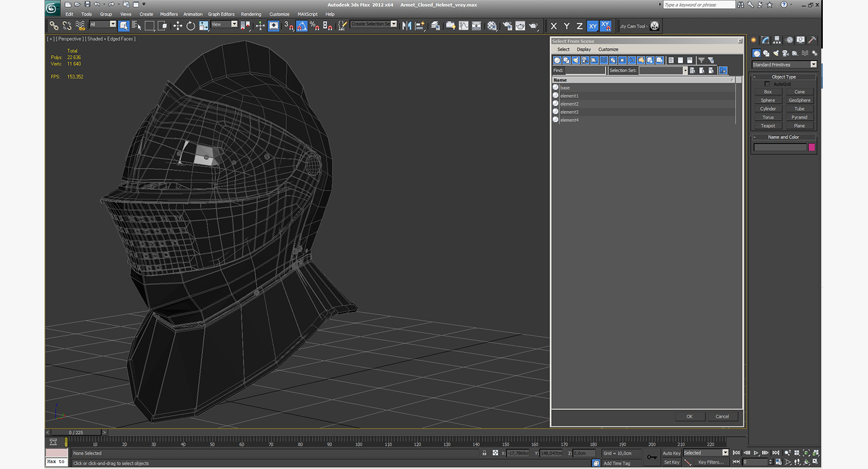Open the Standard Primitives dropdown

tap(784, 64)
